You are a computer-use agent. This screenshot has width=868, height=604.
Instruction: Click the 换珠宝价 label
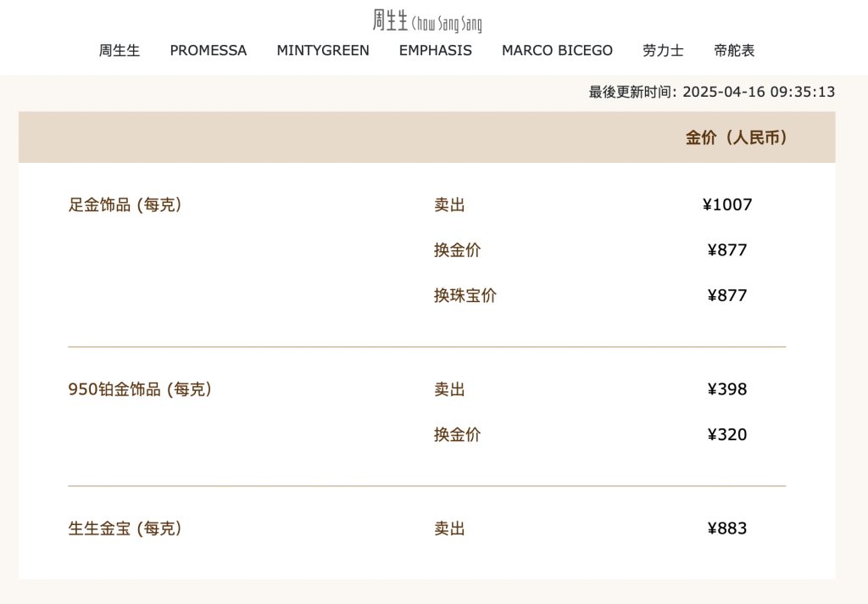[465, 295]
